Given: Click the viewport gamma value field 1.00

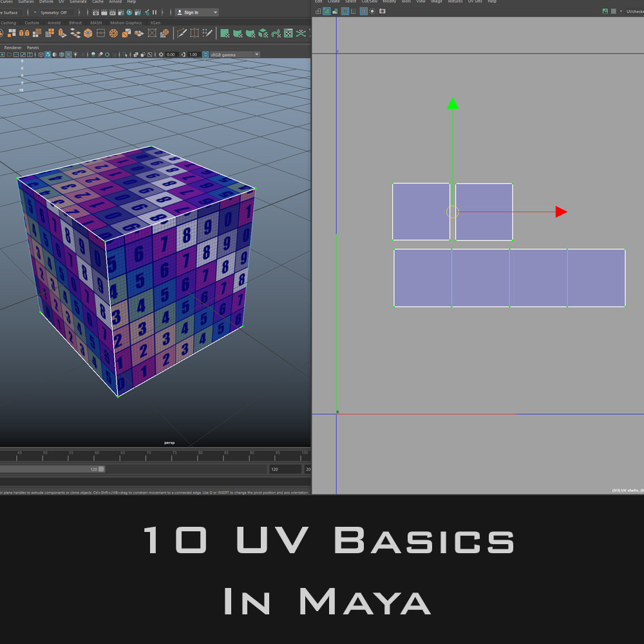Looking at the screenshot, I should point(193,55).
